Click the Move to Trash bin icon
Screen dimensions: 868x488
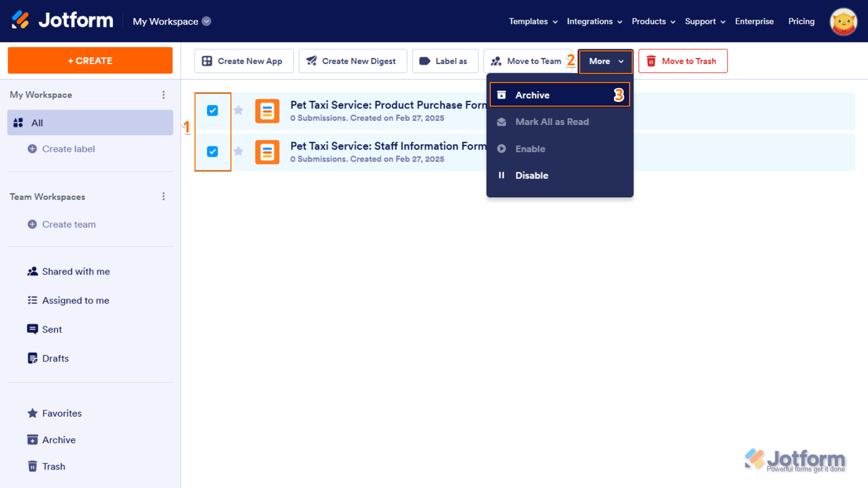pos(651,61)
